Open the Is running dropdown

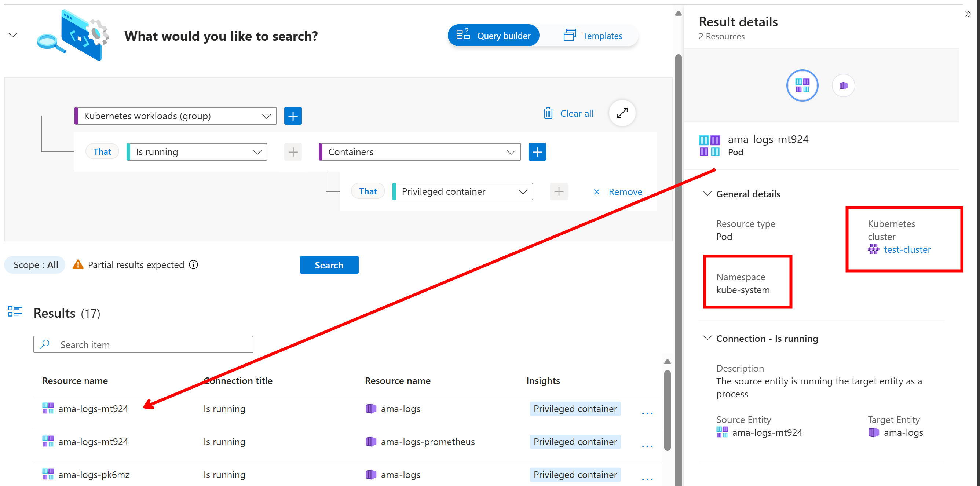197,152
